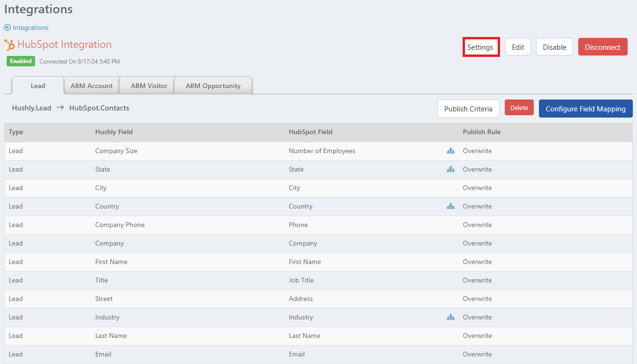Click the back arrow icon beside Integrations
The width and height of the screenshot is (637, 364).
click(7, 28)
